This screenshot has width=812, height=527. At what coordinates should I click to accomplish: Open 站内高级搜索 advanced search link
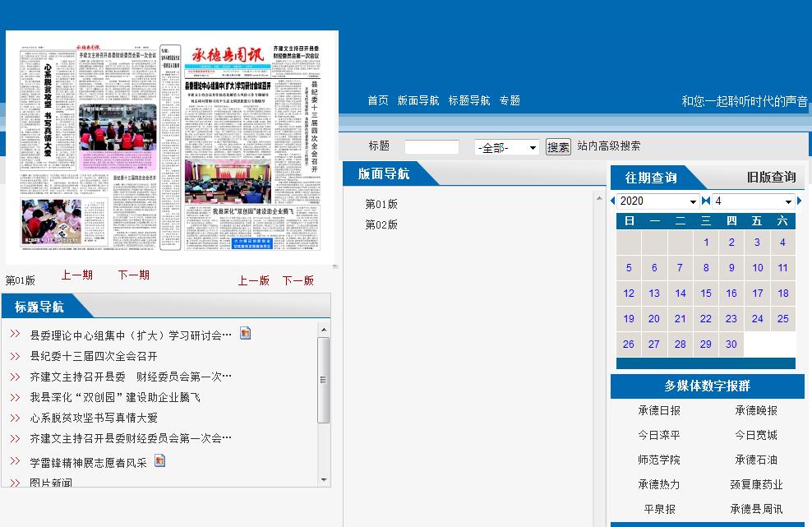(608, 146)
